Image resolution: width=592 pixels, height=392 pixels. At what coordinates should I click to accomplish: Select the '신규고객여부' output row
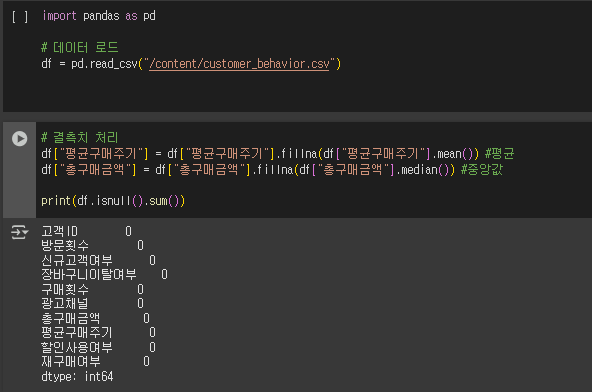(x=99, y=260)
